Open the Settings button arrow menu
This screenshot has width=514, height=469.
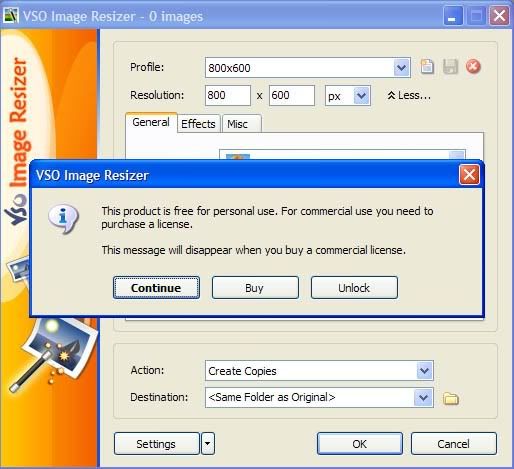point(208,444)
